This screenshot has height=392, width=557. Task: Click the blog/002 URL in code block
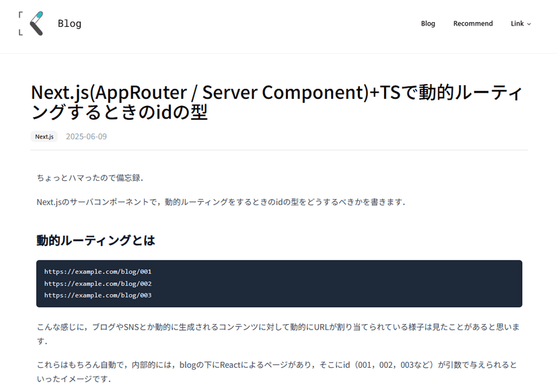pyautogui.click(x=98, y=284)
